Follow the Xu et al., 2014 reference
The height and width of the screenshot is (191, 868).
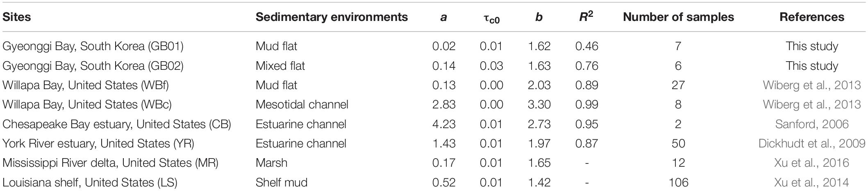click(x=812, y=182)
